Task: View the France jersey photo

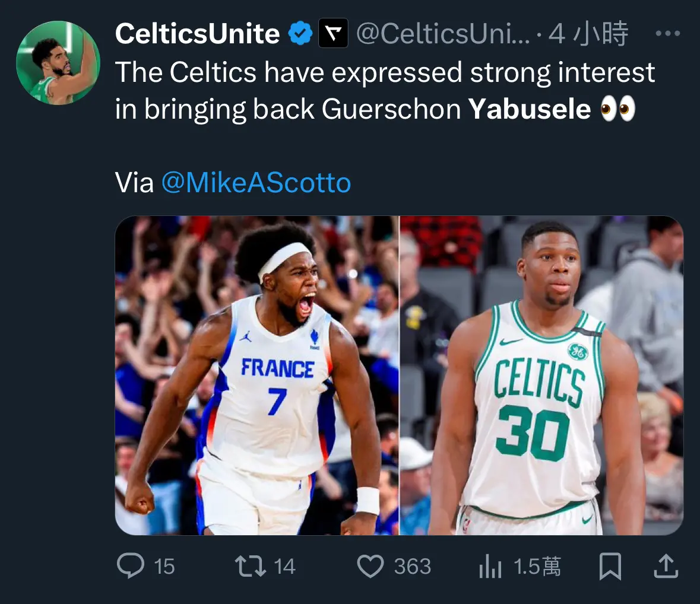Action: click(257, 375)
